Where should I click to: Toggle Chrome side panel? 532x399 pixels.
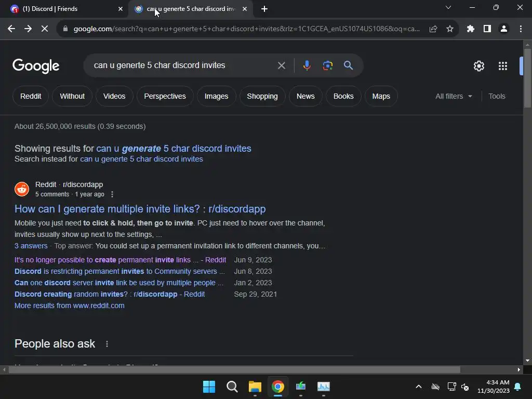pos(487,29)
